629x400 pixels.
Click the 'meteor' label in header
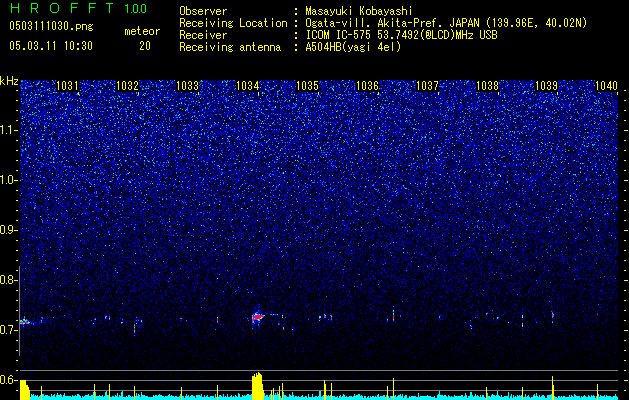[142, 31]
